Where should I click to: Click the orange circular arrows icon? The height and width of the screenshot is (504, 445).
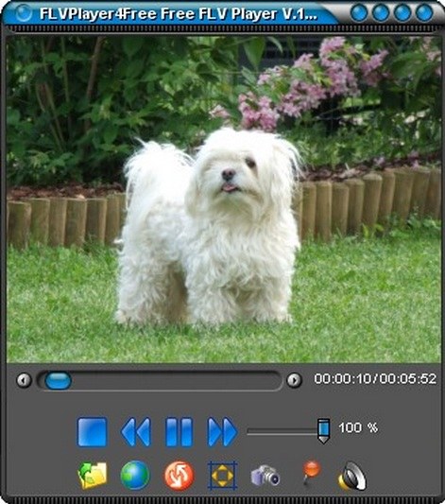(x=179, y=476)
